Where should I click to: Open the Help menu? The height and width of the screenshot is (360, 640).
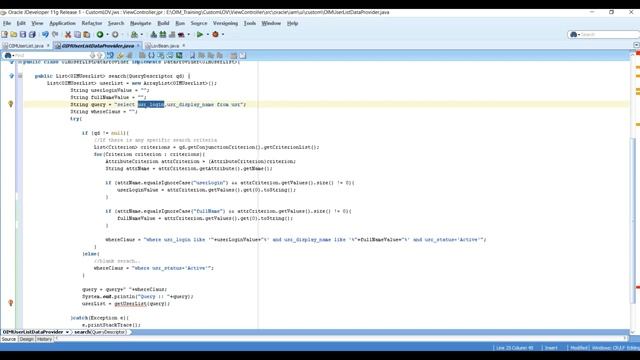point(292,23)
